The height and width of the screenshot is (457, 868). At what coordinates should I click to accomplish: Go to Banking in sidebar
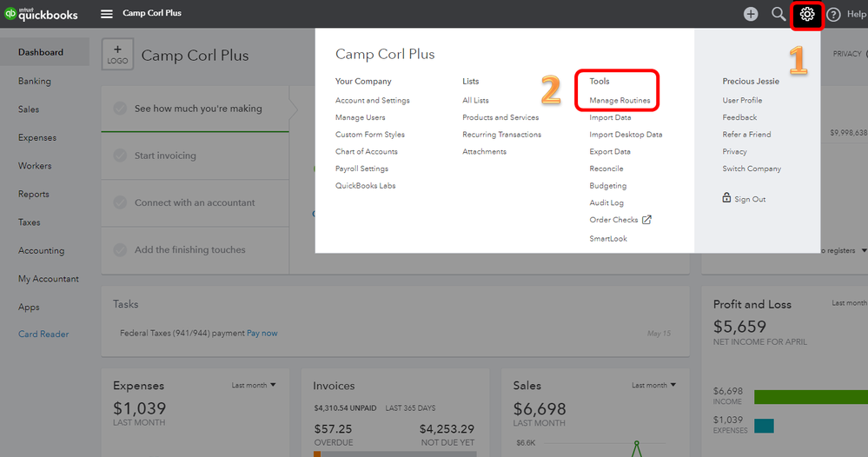coord(35,81)
